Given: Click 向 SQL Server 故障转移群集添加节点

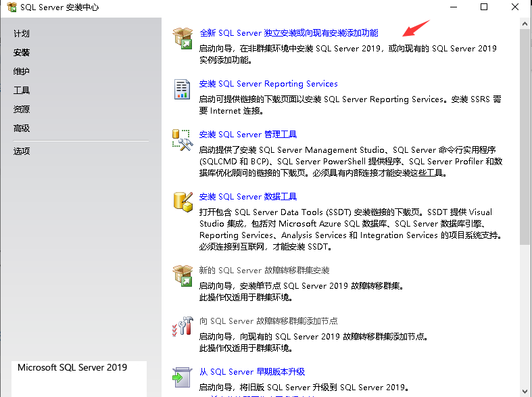Looking at the screenshot, I should coord(268,321).
